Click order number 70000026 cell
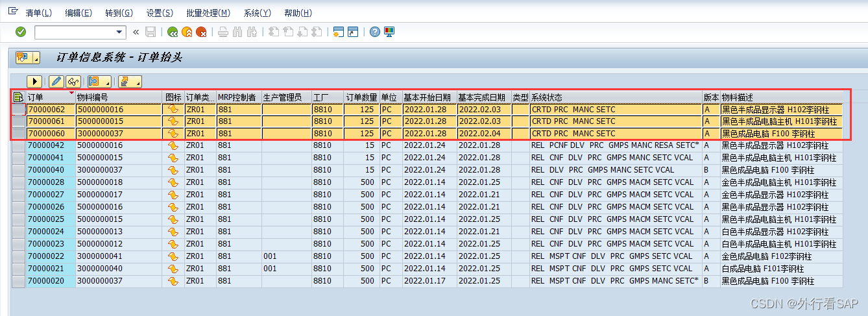868x316 pixels. coord(51,207)
